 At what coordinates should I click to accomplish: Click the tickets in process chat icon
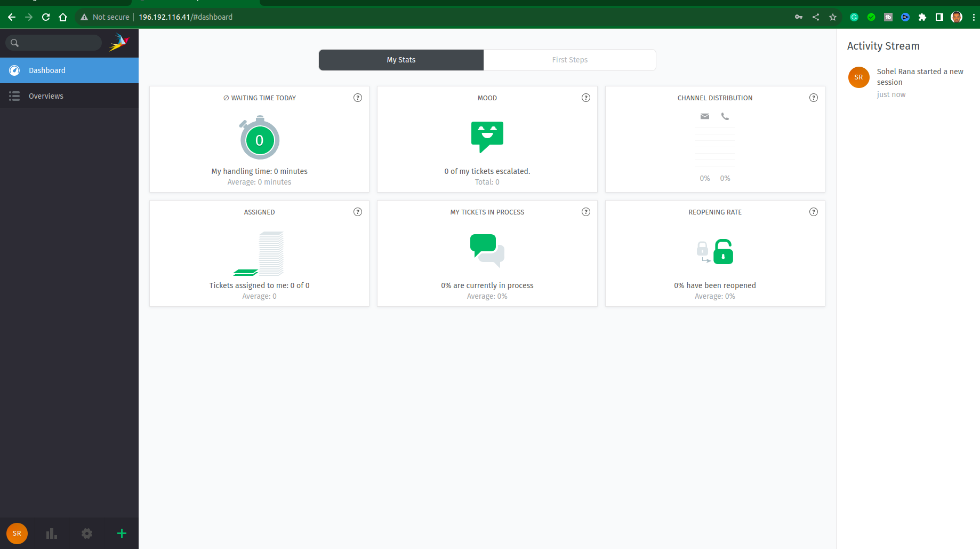[487, 250]
